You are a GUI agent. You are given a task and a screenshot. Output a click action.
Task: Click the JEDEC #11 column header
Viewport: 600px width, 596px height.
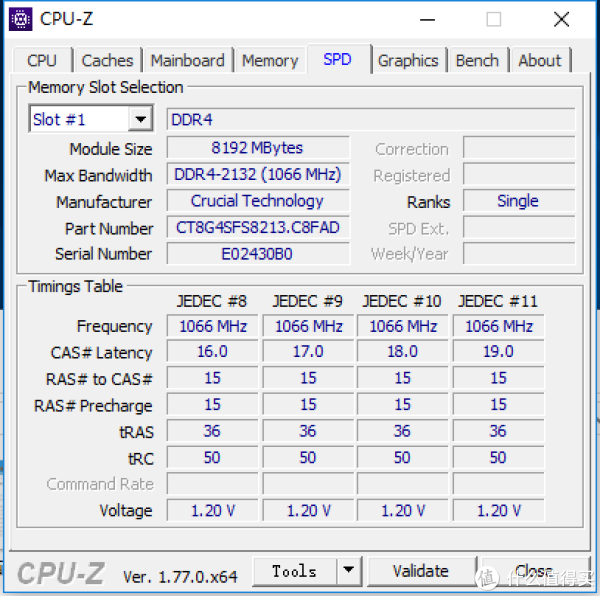click(498, 301)
